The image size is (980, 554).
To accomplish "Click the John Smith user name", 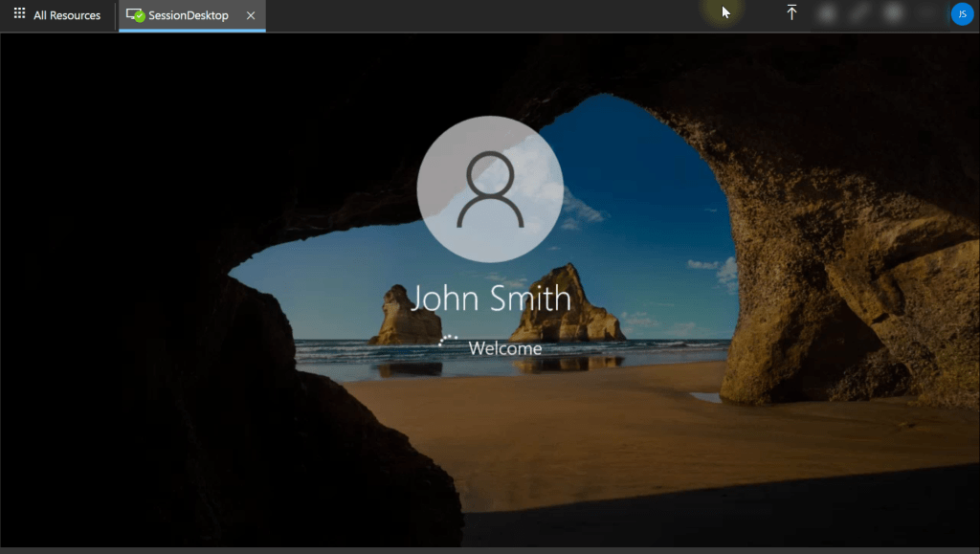I will [490, 299].
